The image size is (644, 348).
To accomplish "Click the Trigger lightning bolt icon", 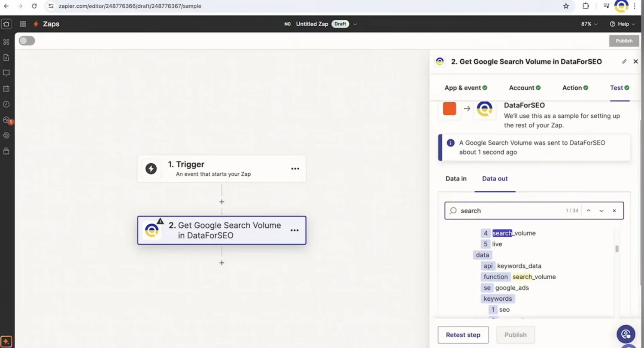I will tap(151, 168).
